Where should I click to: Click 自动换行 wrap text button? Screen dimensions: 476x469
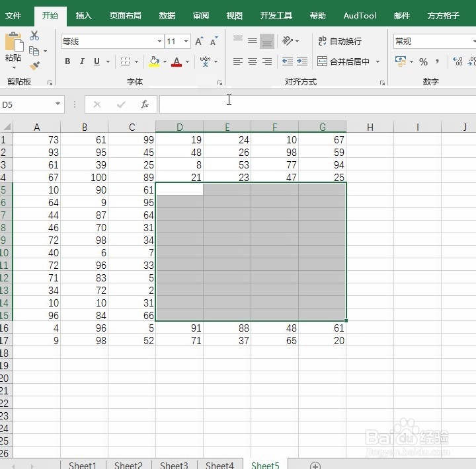pos(340,41)
